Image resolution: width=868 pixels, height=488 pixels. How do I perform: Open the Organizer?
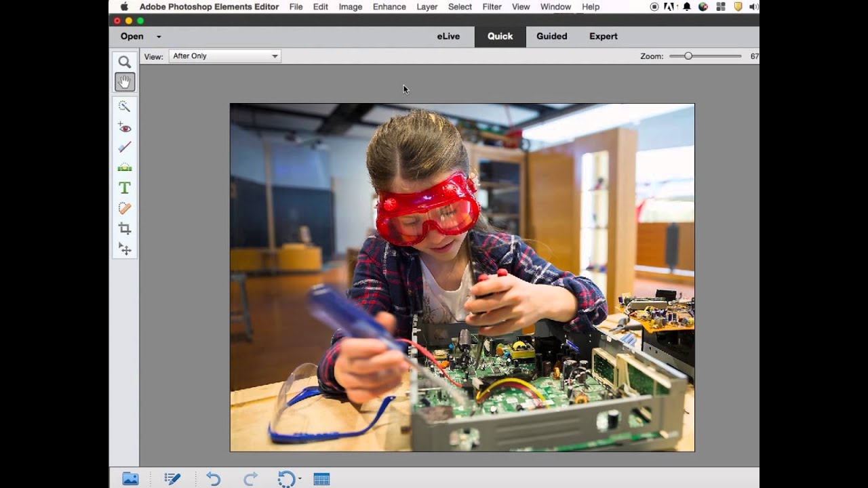pos(321,479)
